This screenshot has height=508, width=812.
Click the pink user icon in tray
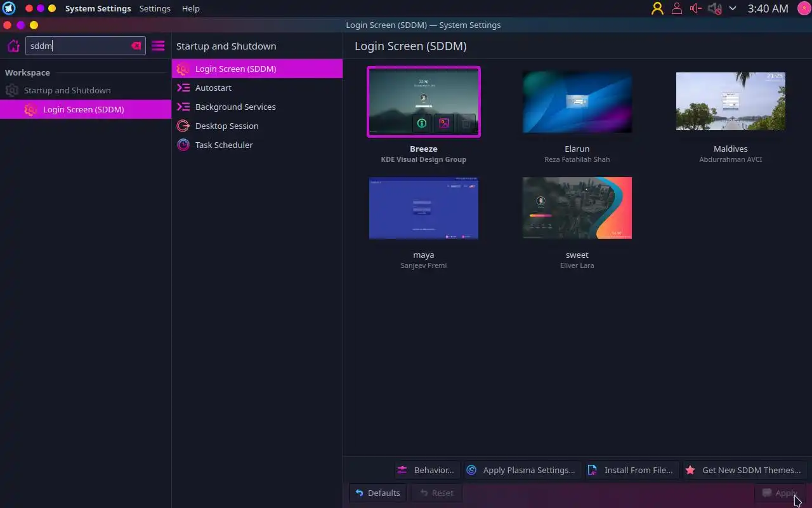click(677, 8)
